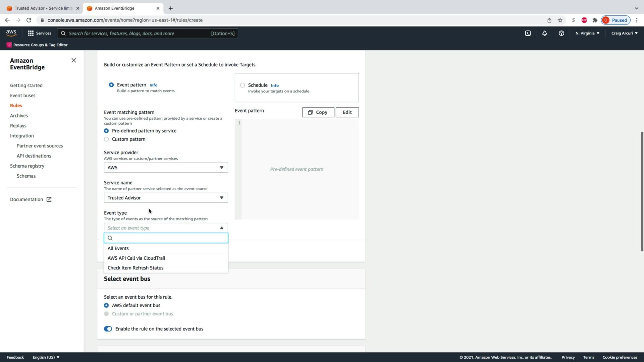The width and height of the screenshot is (644, 362).
Task: Click the Copy event pattern button
Action: click(x=318, y=112)
